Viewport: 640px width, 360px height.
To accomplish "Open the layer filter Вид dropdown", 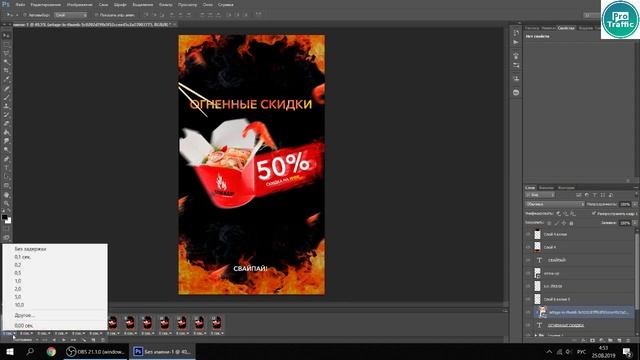I will click(540, 195).
